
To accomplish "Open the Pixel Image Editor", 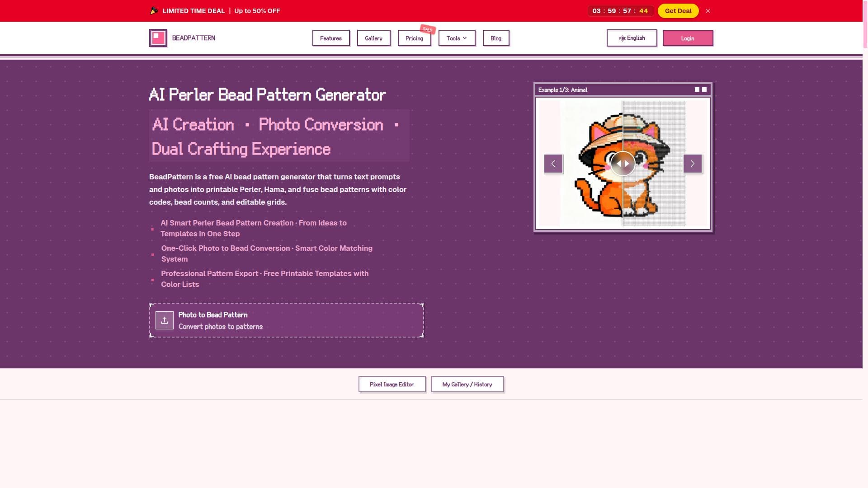I will [392, 384].
